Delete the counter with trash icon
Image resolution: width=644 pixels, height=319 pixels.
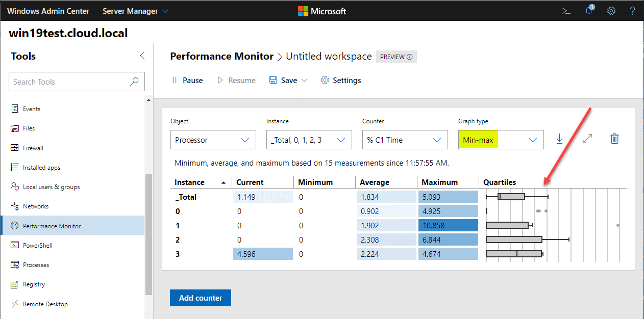coord(614,139)
